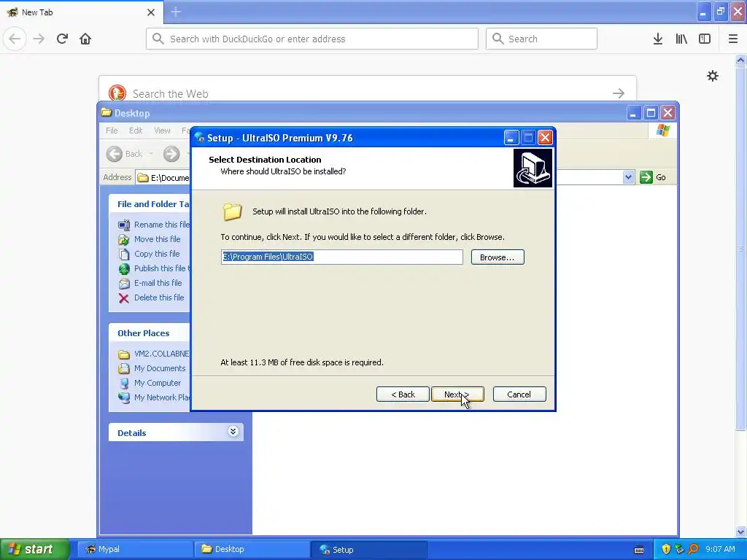
Task: Maximize the Desktop Explorer window
Action: pyautogui.click(x=651, y=113)
